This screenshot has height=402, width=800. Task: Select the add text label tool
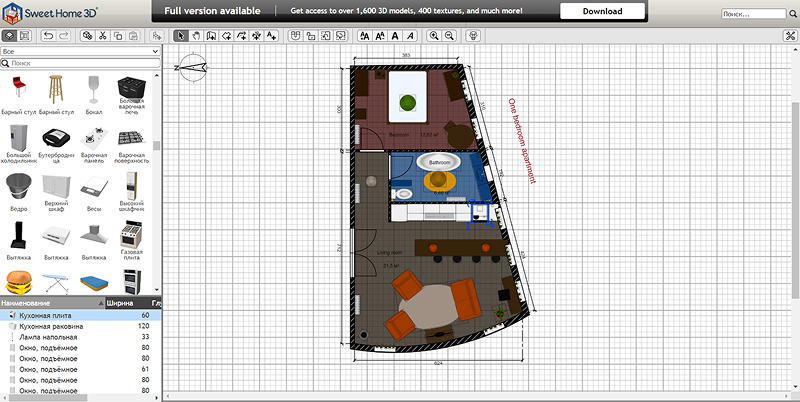[x=271, y=35]
